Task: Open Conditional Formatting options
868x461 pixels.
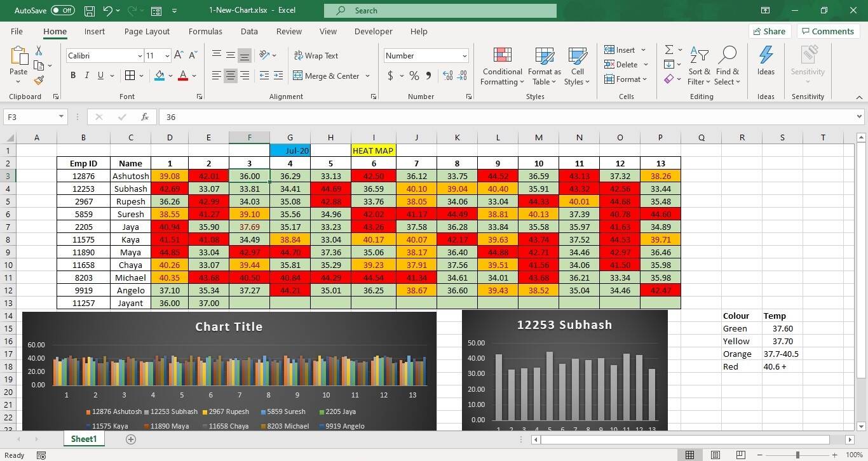Action: pyautogui.click(x=501, y=66)
